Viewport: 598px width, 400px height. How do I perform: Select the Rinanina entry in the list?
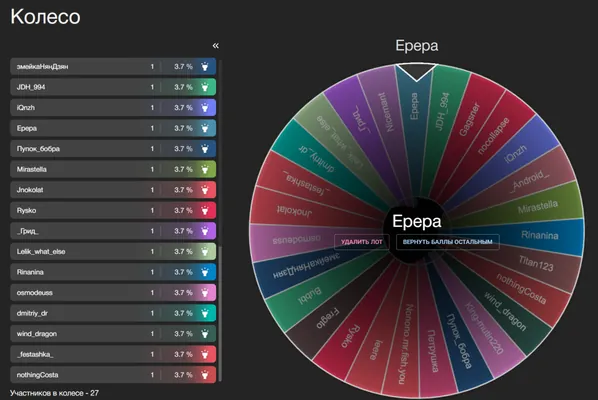point(113,272)
